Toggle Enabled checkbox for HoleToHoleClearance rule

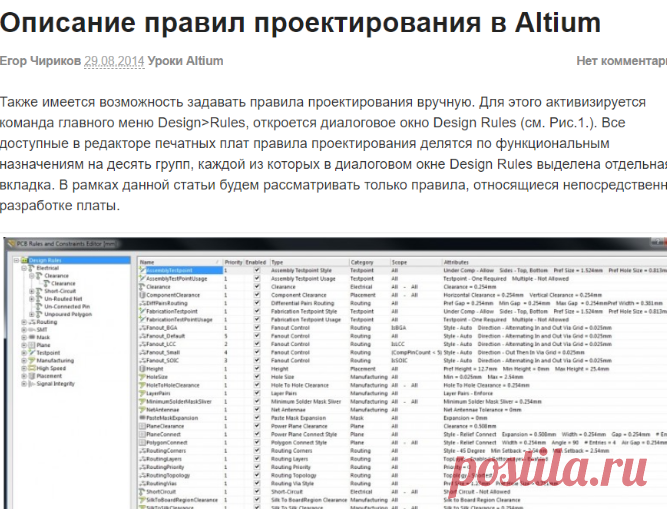pos(257,385)
